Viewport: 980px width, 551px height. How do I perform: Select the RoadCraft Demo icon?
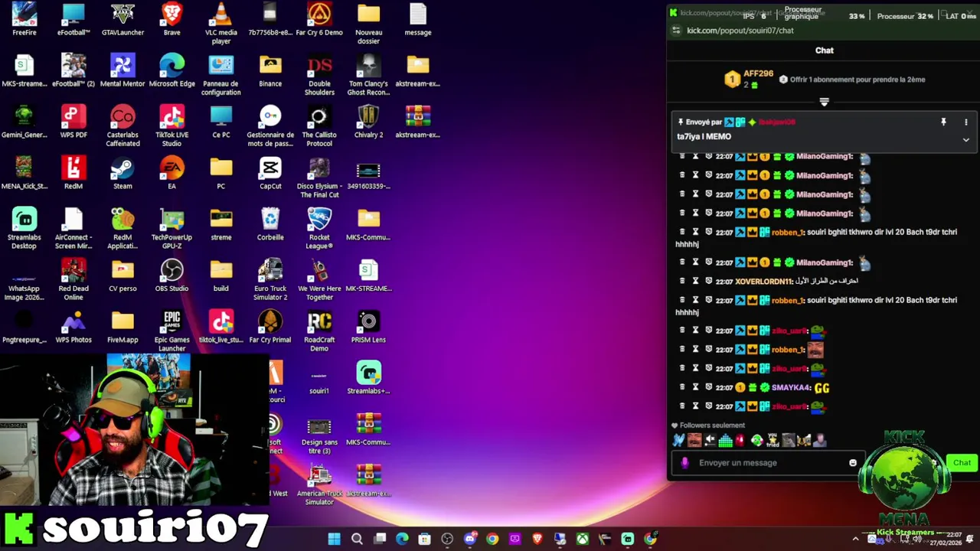[x=319, y=331]
